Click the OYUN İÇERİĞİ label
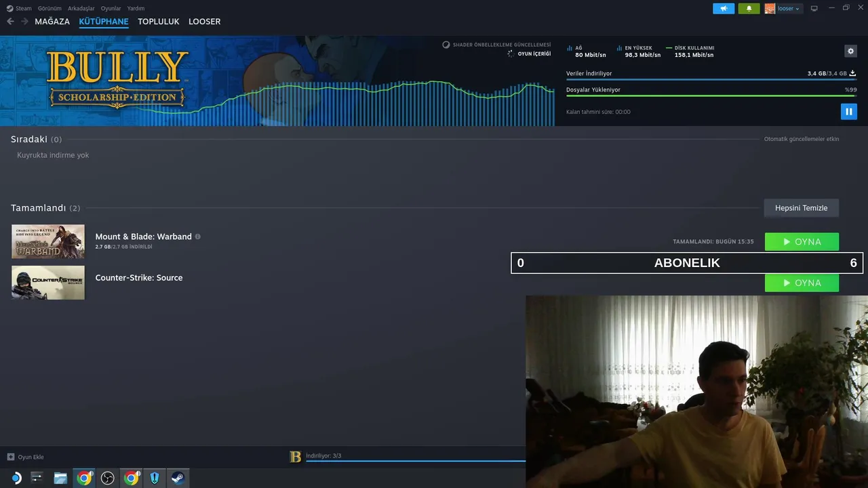This screenshot has height=488, width=868. (534, 54)
